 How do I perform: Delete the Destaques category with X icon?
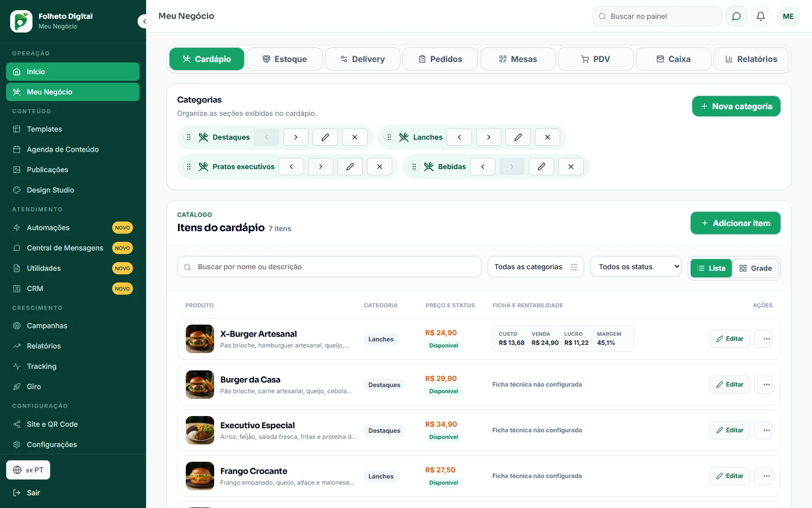355,137
